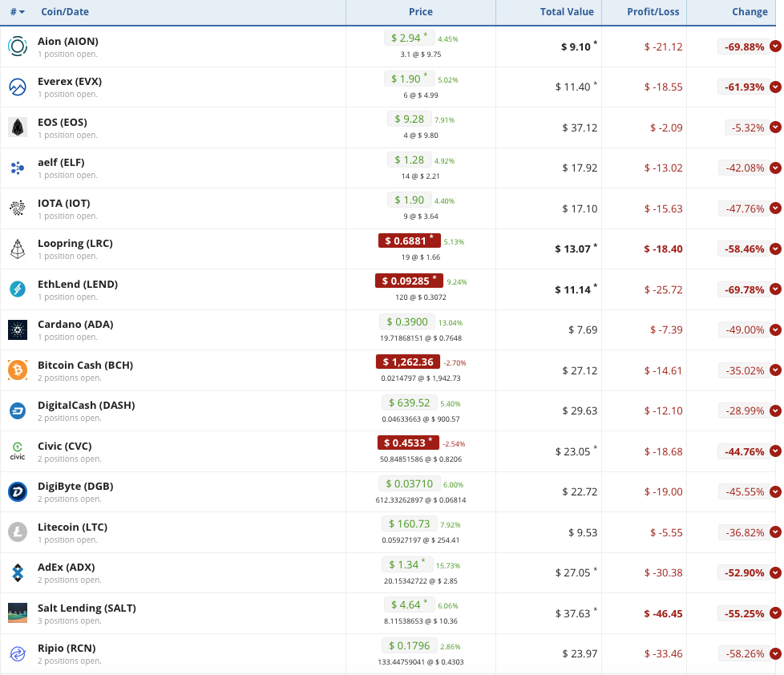Image resolution: width=784 pixels, height=675 pixels.
Task: Click the IOTA coin logo icon
Action: click(18, 208)
